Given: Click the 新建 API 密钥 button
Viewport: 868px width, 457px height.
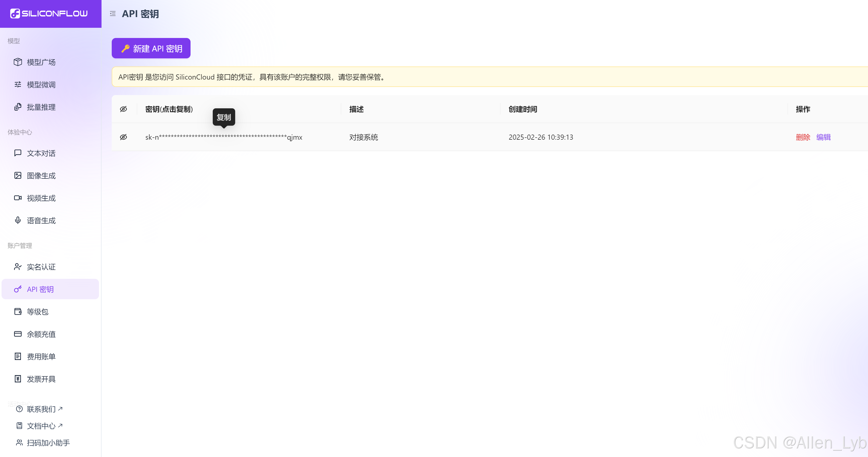Looking at the screenshot, I should (151, 48).
